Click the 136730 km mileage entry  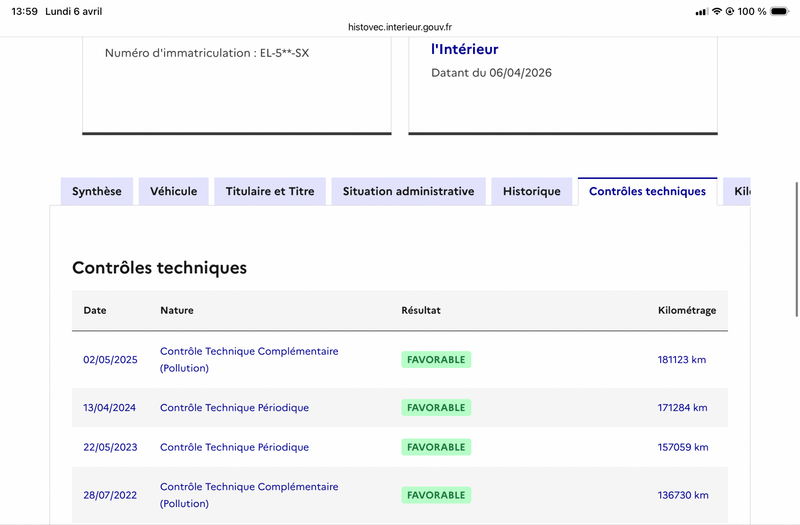682,495
